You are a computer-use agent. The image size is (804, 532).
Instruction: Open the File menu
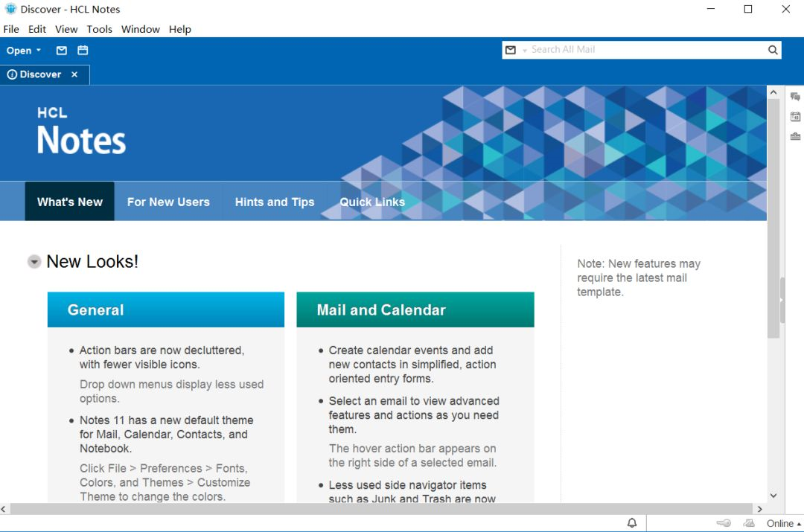tap(10, 29)
